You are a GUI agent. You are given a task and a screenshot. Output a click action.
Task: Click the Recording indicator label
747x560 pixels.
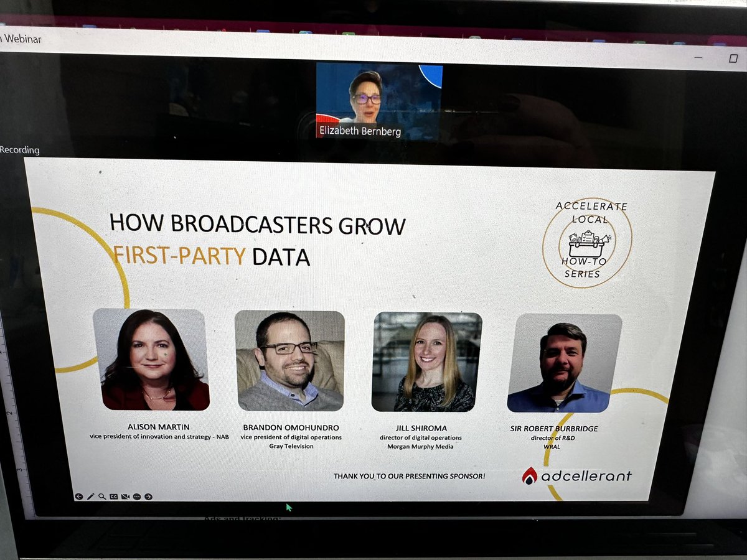tap(20, 150)
